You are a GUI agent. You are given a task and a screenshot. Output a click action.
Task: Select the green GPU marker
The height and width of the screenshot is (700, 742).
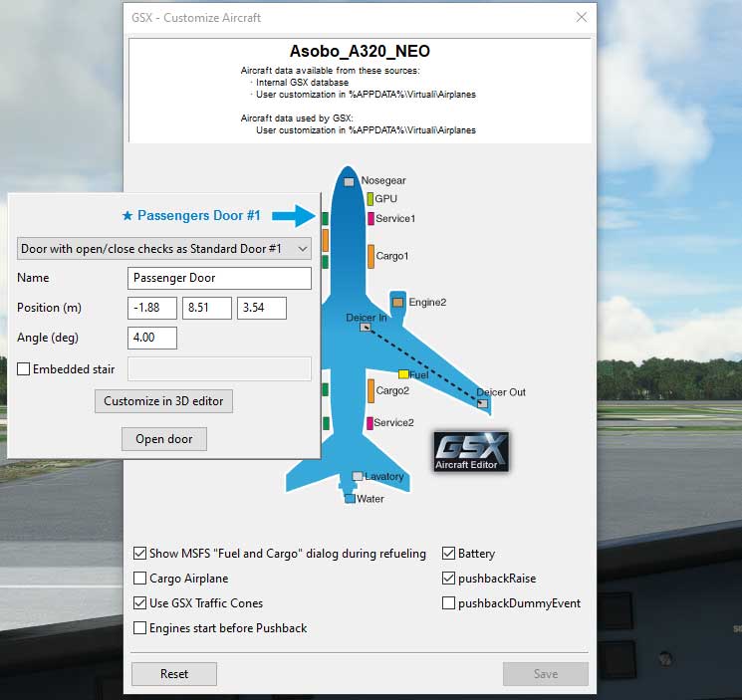[370, 199]
